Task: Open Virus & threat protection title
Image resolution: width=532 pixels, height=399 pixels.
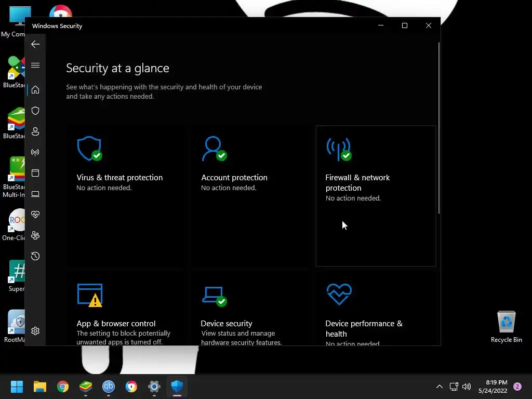Action: pos(119,178)
